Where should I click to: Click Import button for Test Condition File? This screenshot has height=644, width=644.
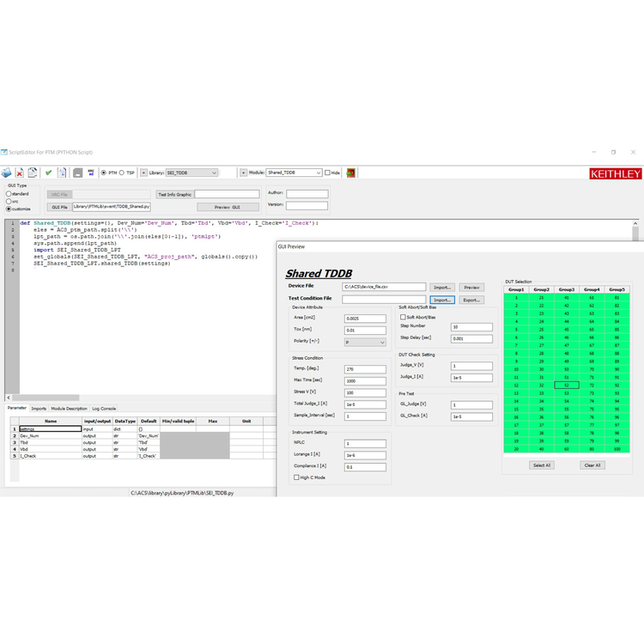(x=442, y=300)
